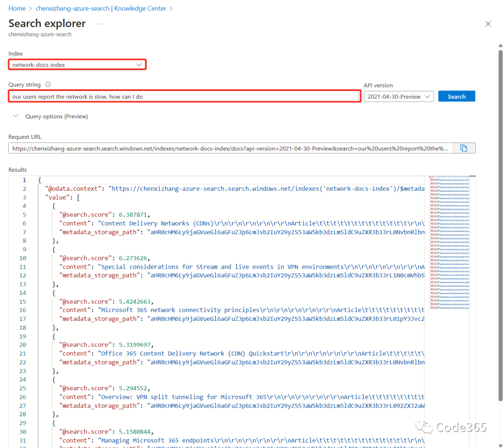Click the page vertical scrollbar
Image resolution: width=503 pixels, height=448 pixels.
click(x=500, y=224)
